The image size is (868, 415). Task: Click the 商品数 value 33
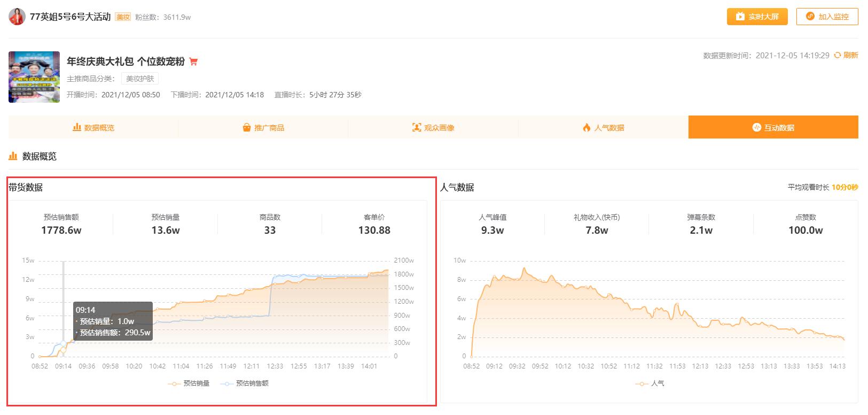(x=270, y=230)
